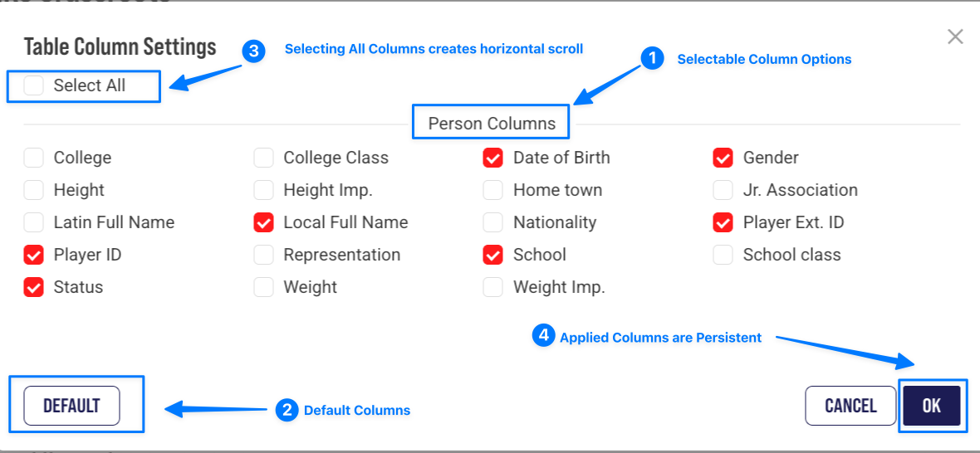Tick the College Class checkbox
This screenshot has width=980, height=453.
(264, 158)
